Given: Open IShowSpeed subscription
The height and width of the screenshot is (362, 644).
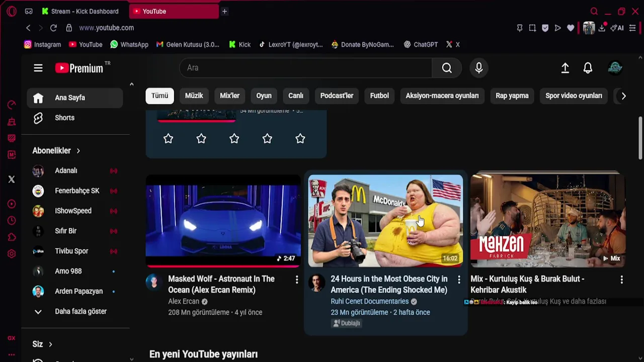Looking at the screenshot, I should [75, 211].
